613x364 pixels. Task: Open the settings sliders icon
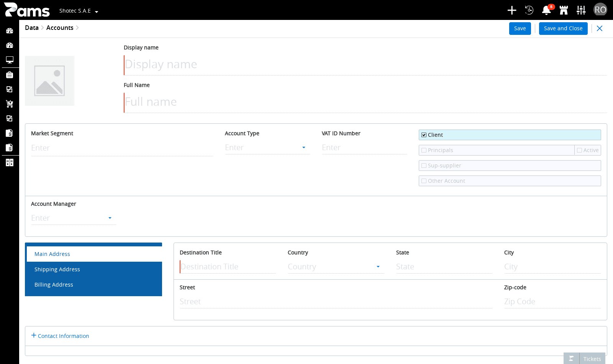(x=581, y=10)
